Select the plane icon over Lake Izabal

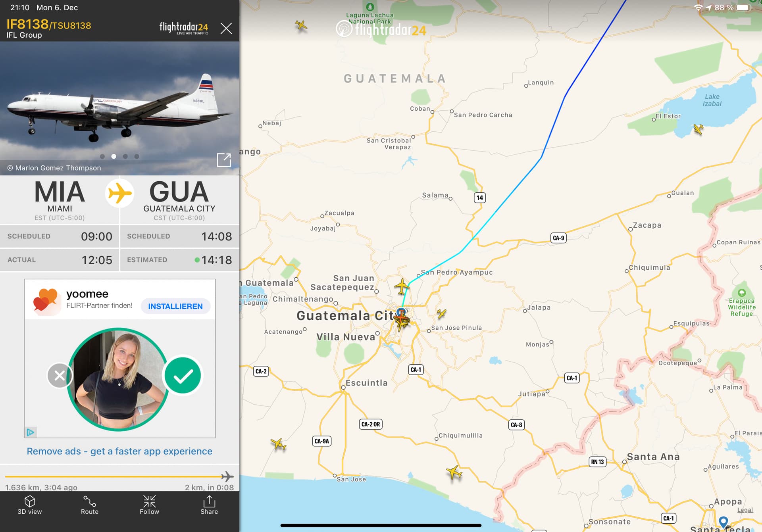[698, 129]
